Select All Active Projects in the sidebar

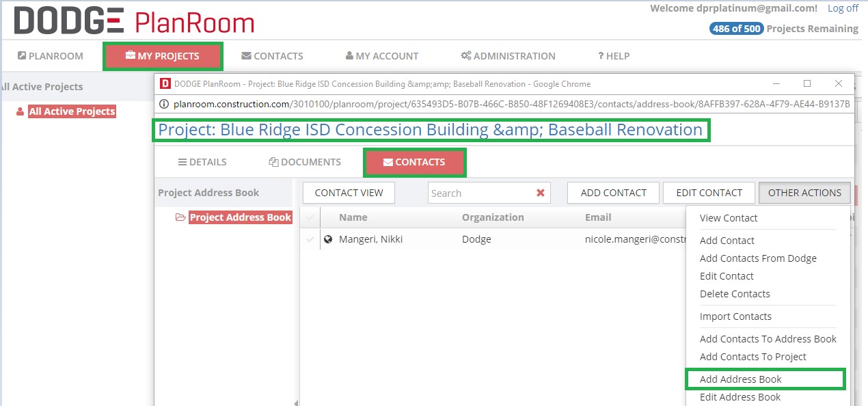point(72,111)
